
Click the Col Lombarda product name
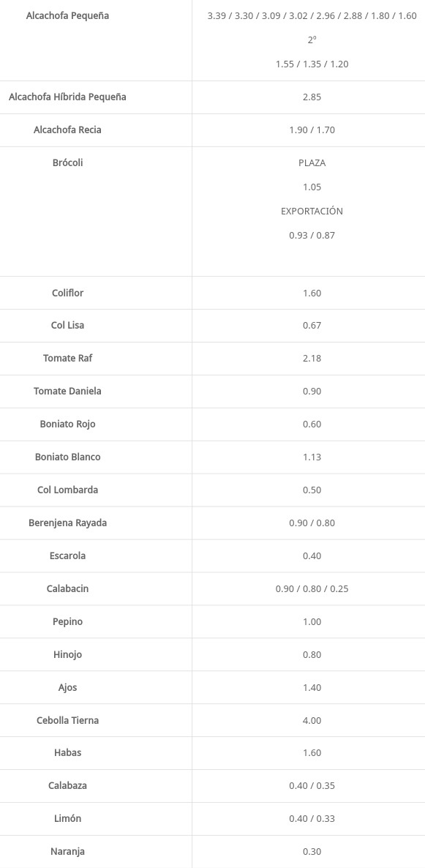coord(67,490)
